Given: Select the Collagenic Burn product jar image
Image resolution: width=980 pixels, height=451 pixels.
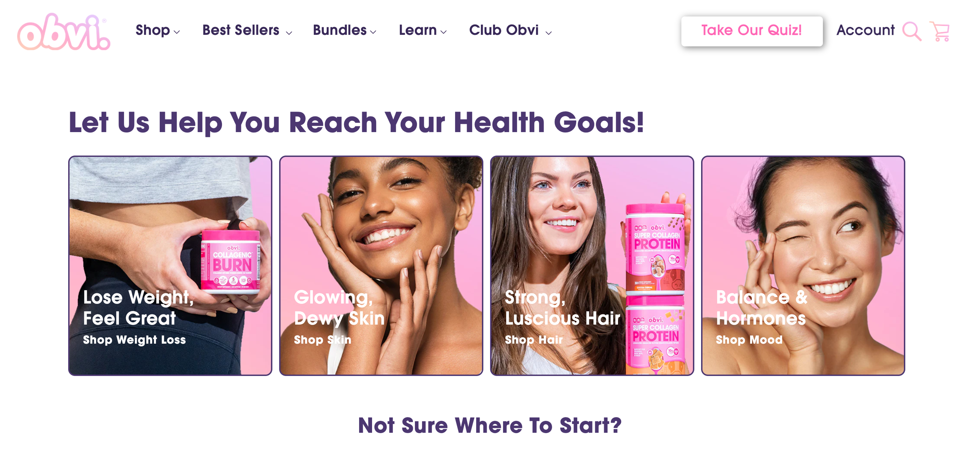Looking at the screenshot, I should coord(231,262).
